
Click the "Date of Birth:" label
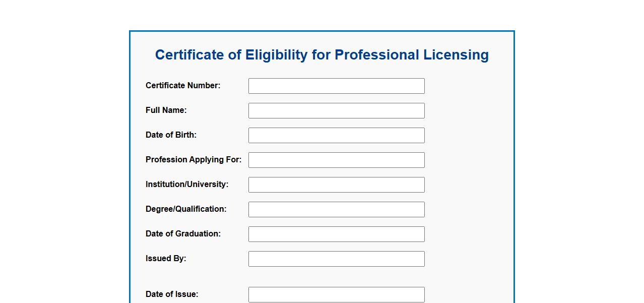point(171,135)
